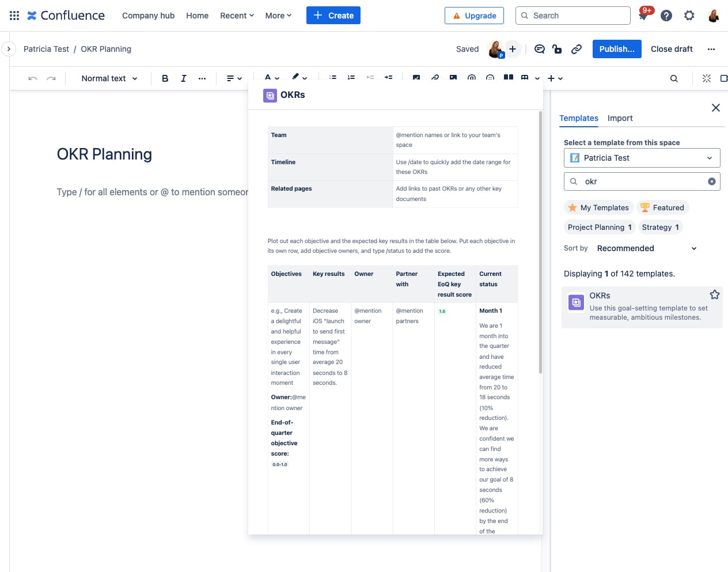Click the undo icon in the editor toolbar
This screenshot has width=728, height=572.
tap(33, 78)
